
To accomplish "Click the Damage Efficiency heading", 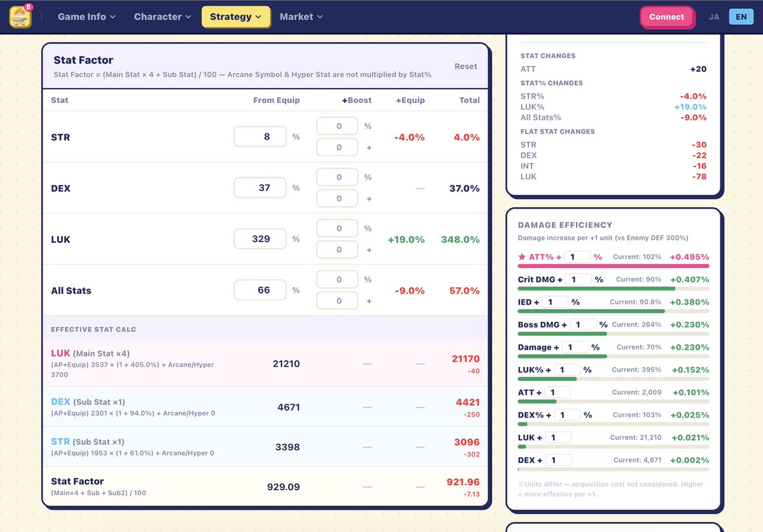I will [x=565, y=225].
